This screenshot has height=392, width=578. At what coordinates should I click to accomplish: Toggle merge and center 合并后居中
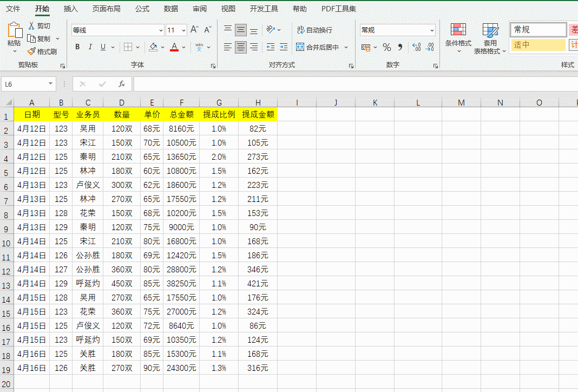click(317, 47)
